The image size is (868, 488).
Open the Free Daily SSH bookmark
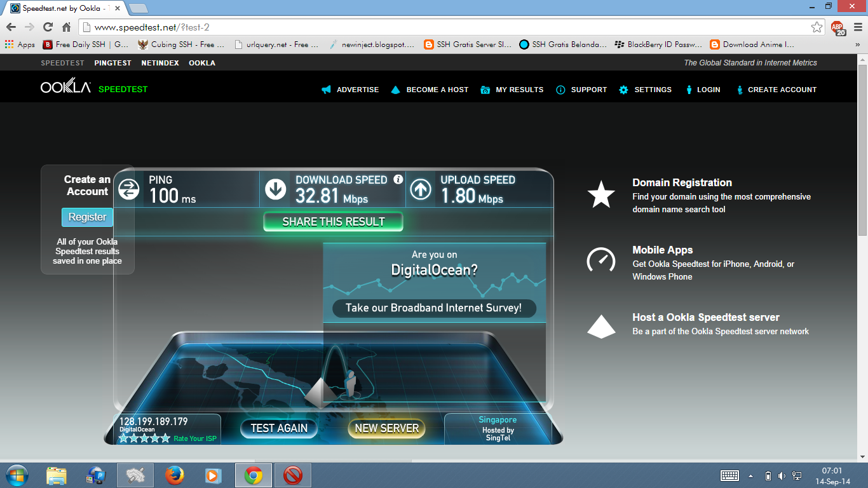click(x=86, y=44)
